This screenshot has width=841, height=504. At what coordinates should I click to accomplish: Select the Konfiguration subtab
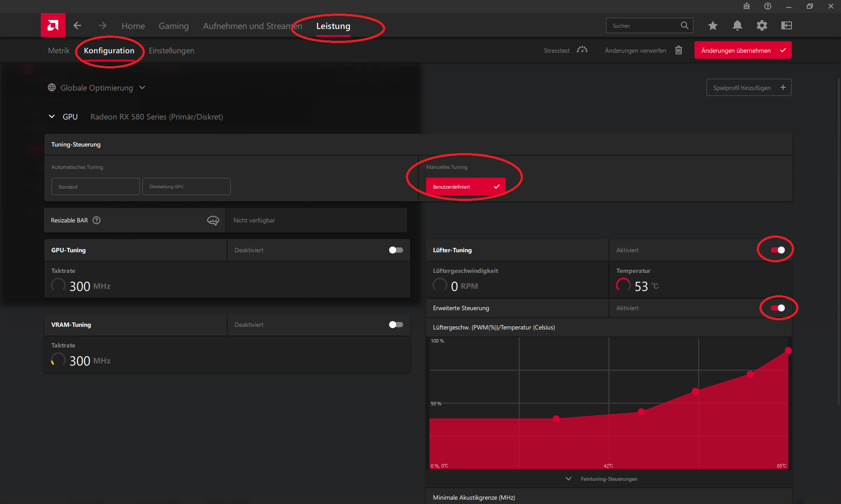pyautogui.click(x=109, y=50)
